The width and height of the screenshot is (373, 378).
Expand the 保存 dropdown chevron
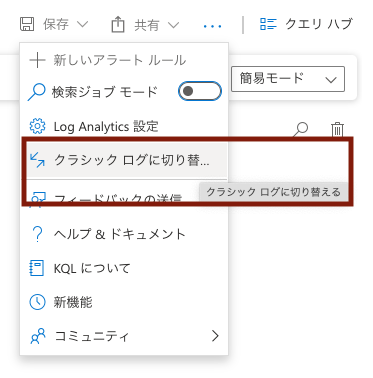(82, 24)
